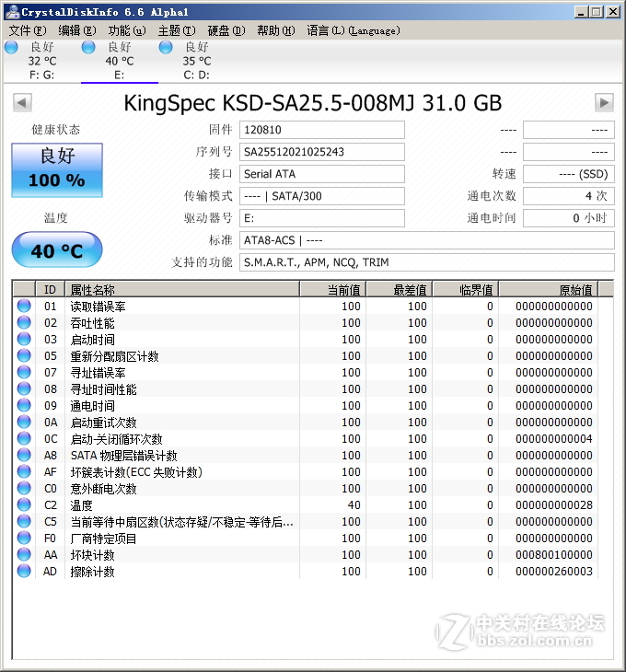Click the firmware field showing 120810
626x672 pixels.
coord(322,130)
